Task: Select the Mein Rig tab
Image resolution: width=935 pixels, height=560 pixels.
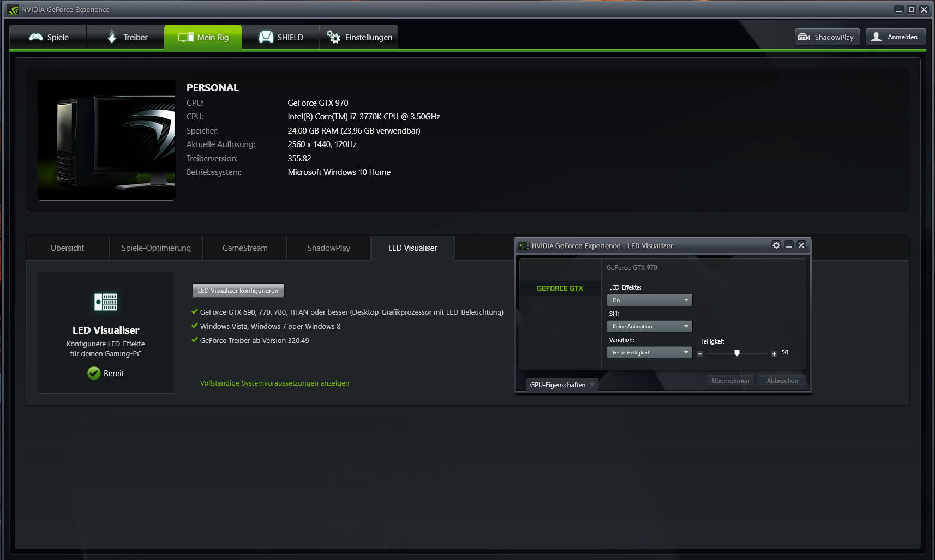Action: [203, 37]
